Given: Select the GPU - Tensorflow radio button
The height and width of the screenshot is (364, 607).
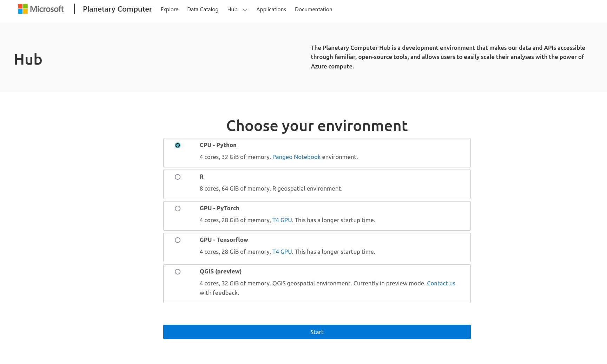Looking at the screenshot, I should tap(178, 240).
